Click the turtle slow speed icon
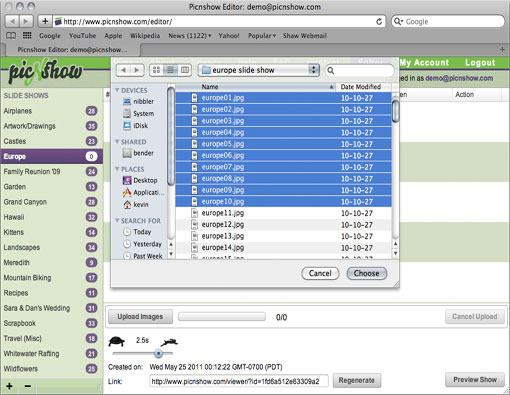Image resolution: width=510 pixels, height=395 pixels. pyautogui.click(x=117, y=341)
